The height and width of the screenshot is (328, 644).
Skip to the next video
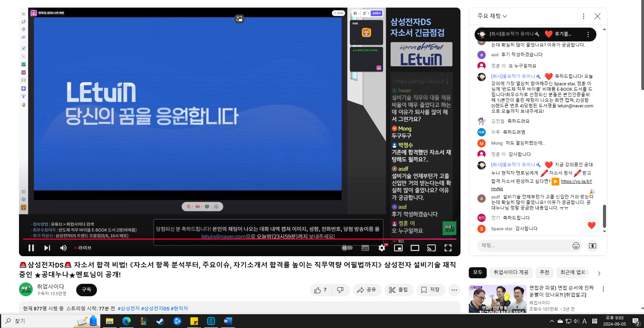(x=47, y=248)
